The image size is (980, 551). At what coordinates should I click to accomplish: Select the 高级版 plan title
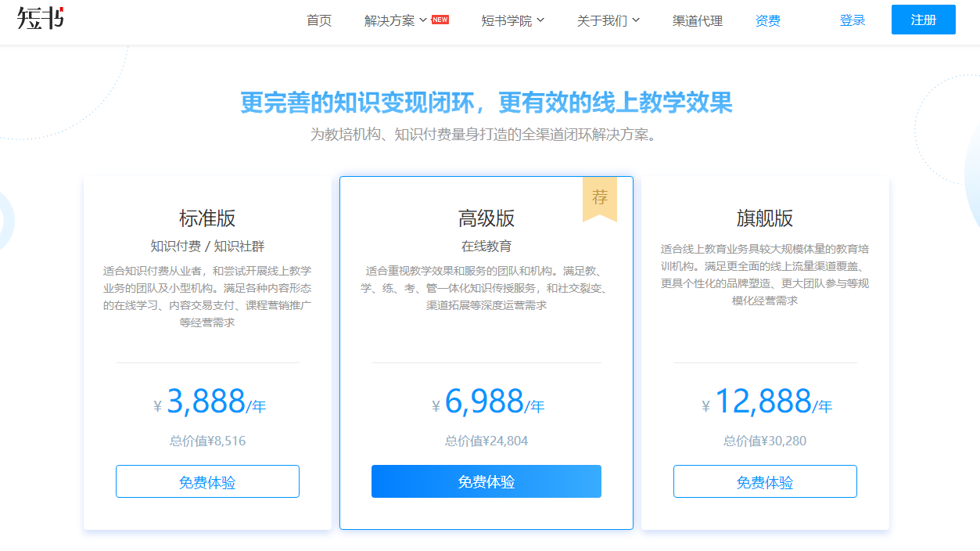(486, 218)
